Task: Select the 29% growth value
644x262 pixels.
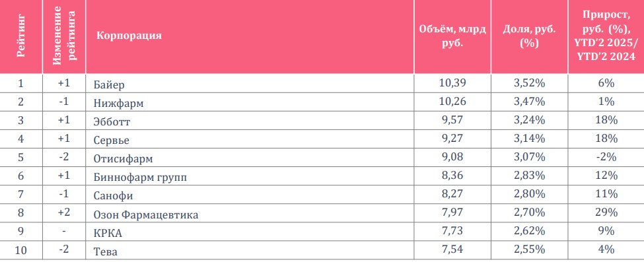Action: (x=606, y=213)
